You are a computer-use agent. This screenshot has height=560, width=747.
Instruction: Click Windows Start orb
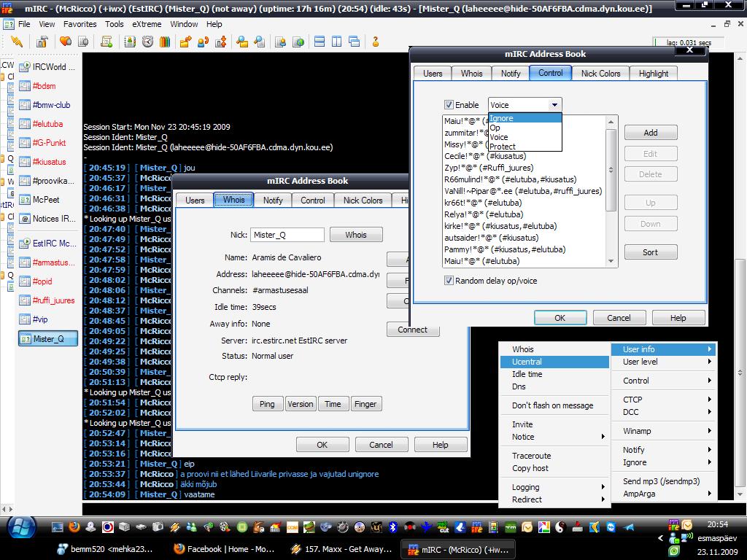tap(21, 528)
